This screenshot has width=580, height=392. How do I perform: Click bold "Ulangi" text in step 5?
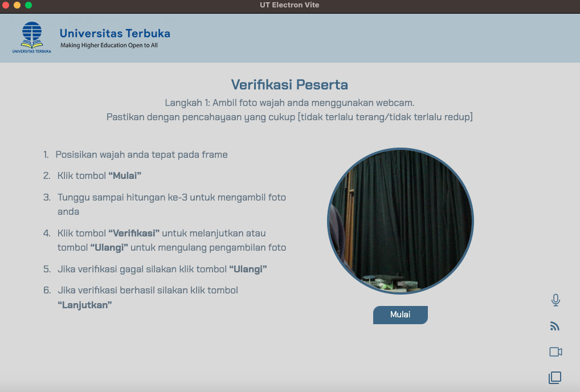[x=248, y=269]
